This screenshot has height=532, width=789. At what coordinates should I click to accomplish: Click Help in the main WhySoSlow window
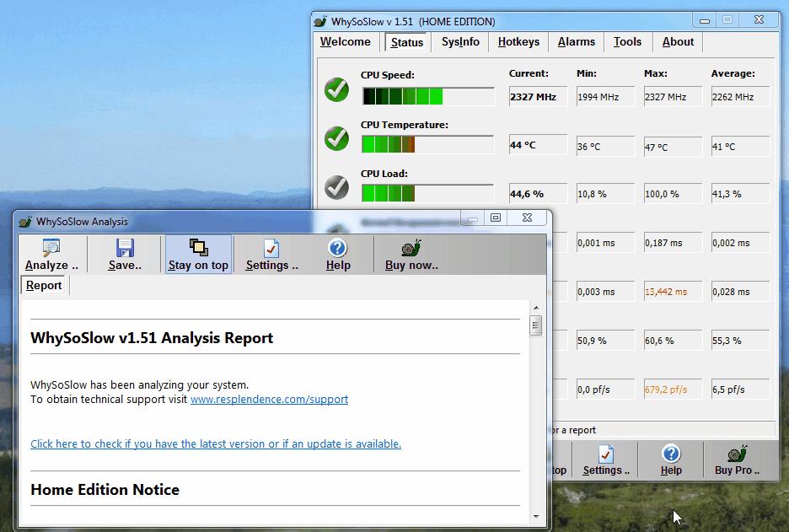click(671, 459)
